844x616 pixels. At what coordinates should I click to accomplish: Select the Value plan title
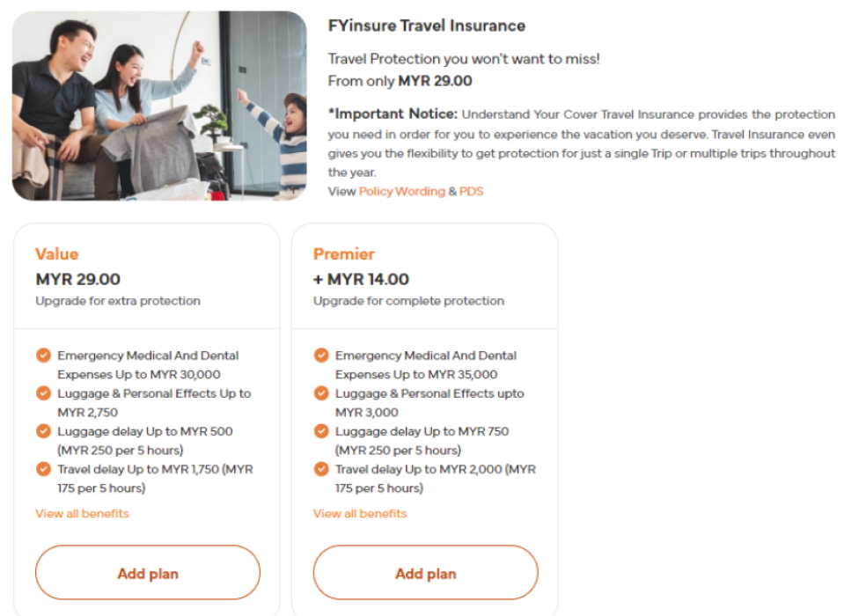tap(57, 254)
